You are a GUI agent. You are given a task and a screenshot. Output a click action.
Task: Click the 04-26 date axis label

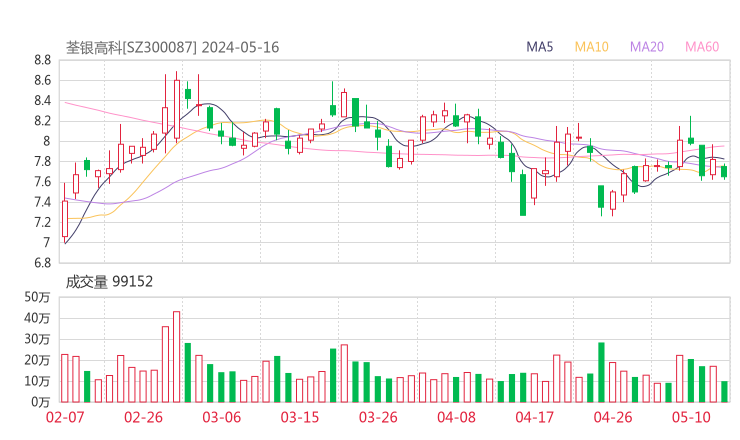pyautogui.click(x=613, y=417)
